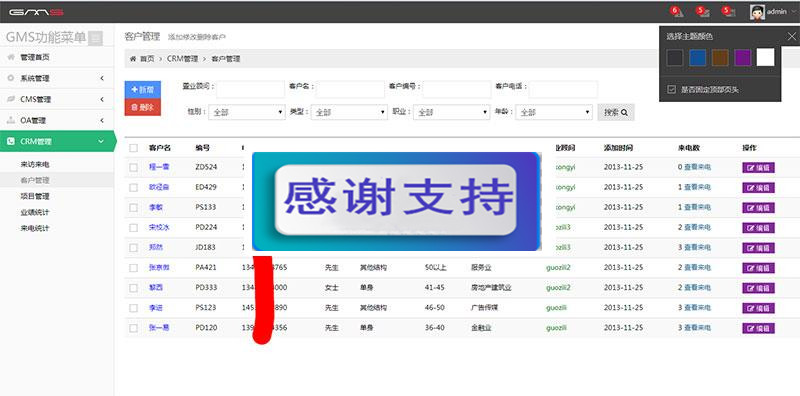This screenshot has width=800, height=396.
Task: Tick the select-all checkbox in the table header
Action: pos(133,148)
